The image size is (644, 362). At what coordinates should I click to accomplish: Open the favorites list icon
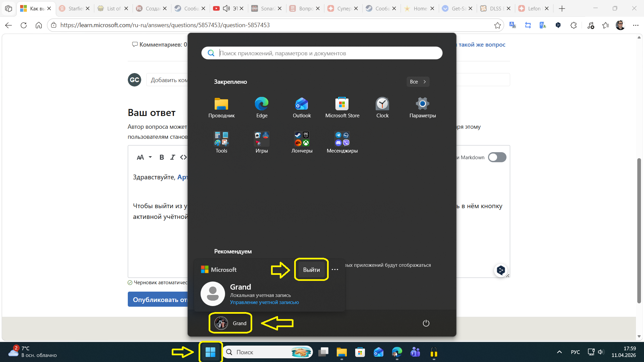[x=605, y=25]
